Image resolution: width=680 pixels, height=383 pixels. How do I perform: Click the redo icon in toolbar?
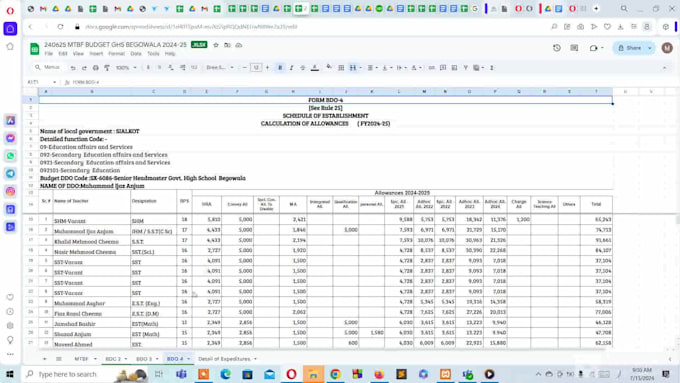(84, 68)
